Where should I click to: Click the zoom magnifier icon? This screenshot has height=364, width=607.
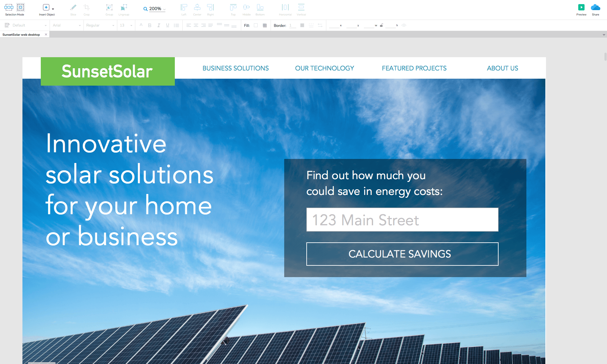[x=145, y=9]
